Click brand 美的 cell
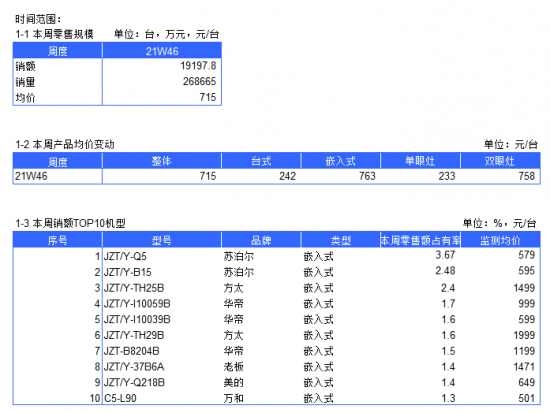This screenshot has width=550, height=413. click(233, 382)
